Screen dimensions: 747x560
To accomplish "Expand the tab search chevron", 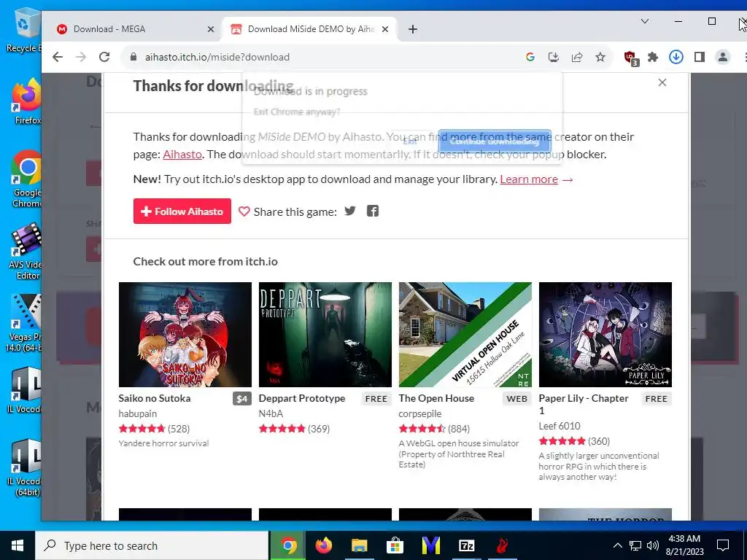I will (x=644, y=21).
